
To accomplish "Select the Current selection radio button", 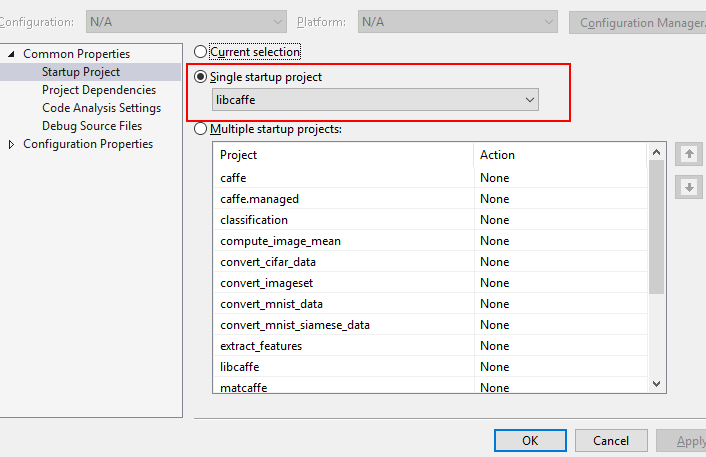I will pos(201,51).
